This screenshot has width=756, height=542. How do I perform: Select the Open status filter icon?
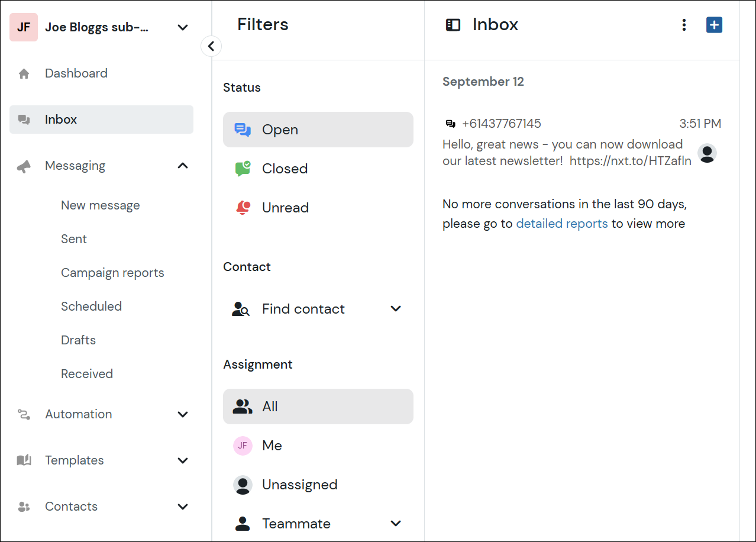pos(243,129)
